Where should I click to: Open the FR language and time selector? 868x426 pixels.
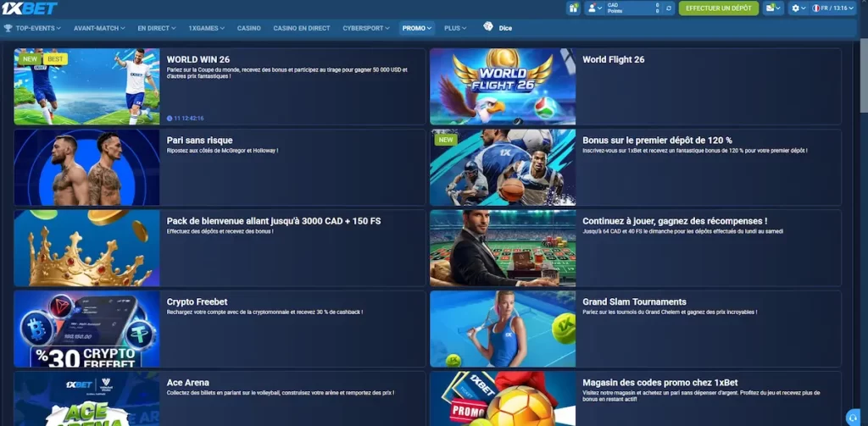tap(833, 8)
